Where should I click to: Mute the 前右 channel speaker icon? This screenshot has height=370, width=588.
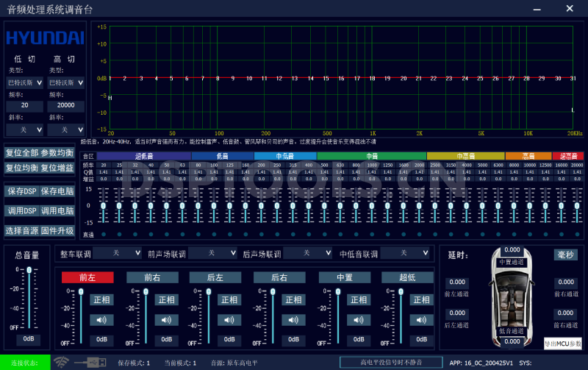(x=166, y=319)
